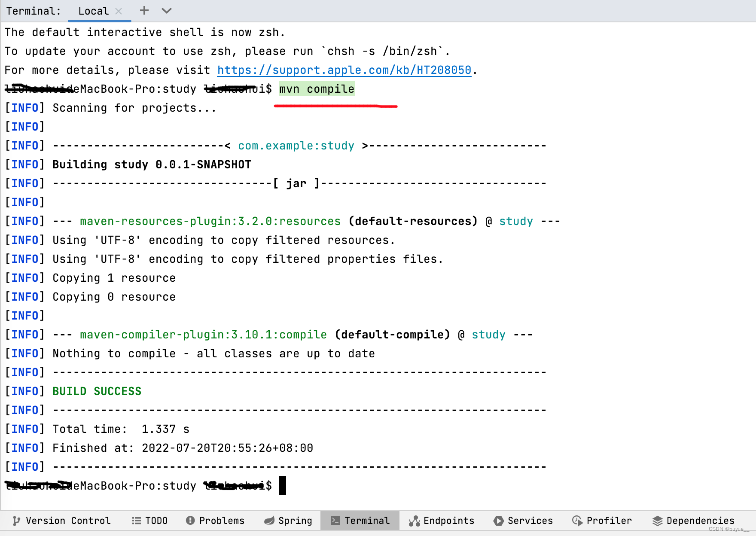
Task: Click the 'Total time: 1.337 s' line
Action: [x=121, y=429]
